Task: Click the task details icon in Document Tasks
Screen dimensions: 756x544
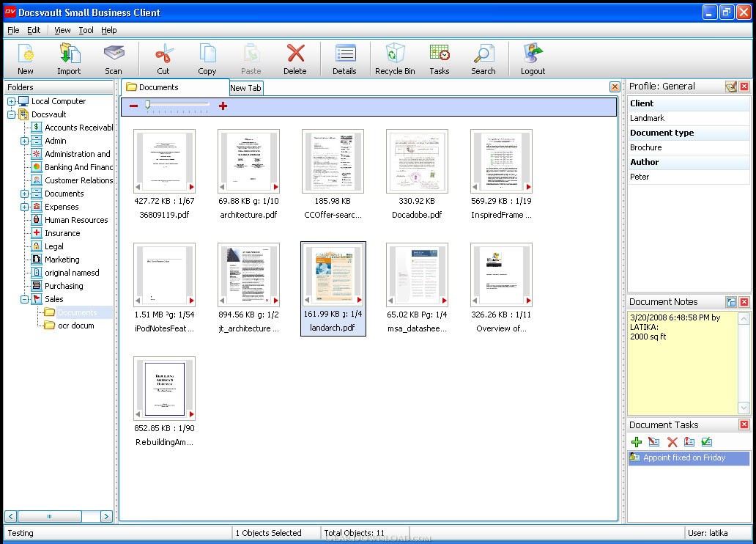Action: [x=689, y=441]
